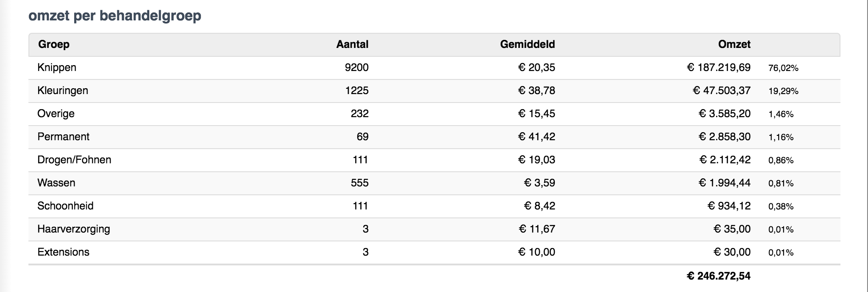Click the Overige group row
868x292 pixels.
(x=56, y=114)
